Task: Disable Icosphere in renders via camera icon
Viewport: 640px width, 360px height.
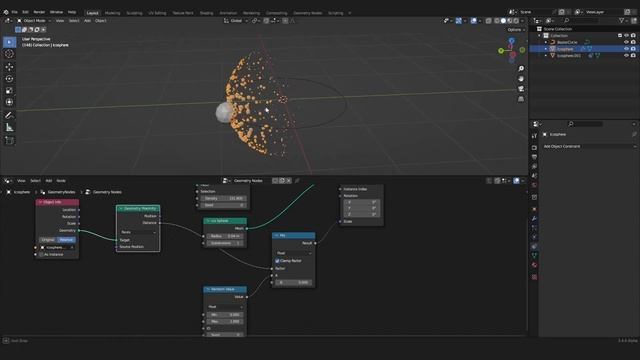Action: (x=633, y=49)
